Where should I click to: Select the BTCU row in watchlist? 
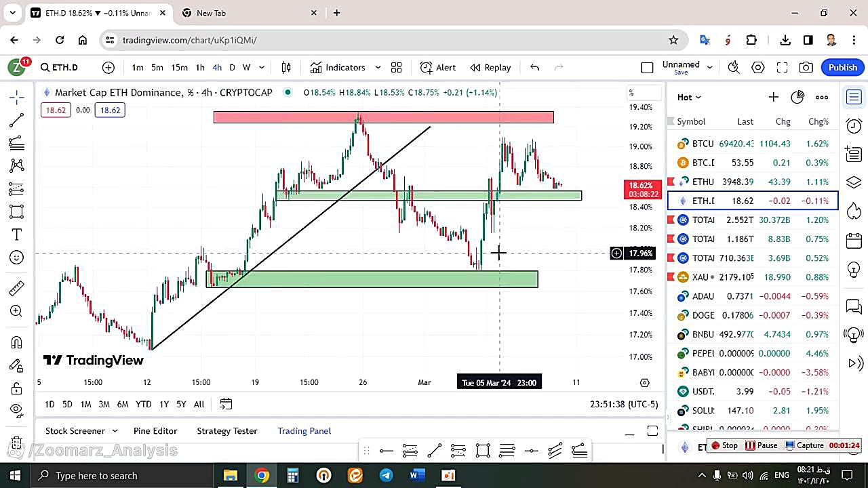point(753,144)
